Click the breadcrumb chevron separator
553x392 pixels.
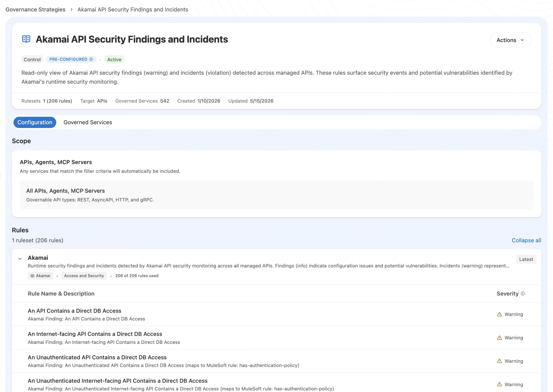click(72, 9)
